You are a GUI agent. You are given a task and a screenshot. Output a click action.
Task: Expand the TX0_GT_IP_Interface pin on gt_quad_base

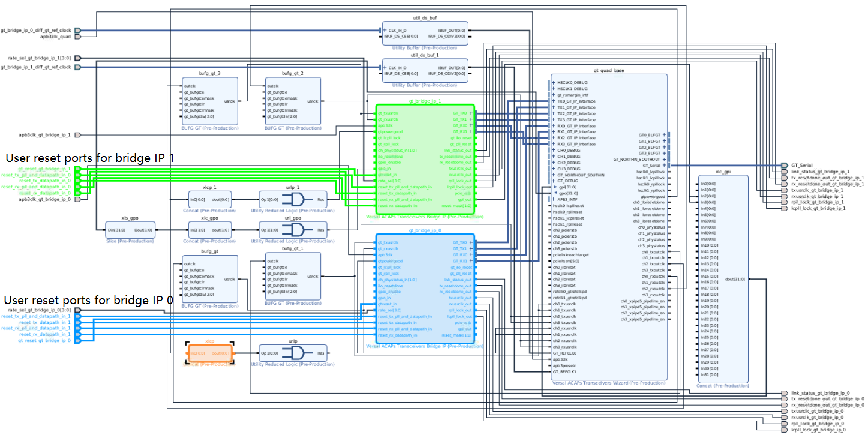pyautogui.click(x=553, y=102)
